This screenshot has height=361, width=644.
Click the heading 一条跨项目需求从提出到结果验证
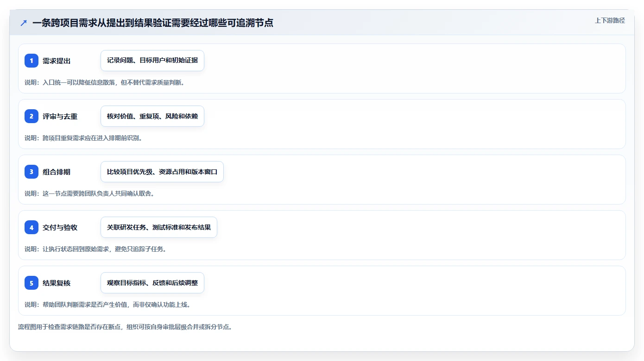tap(153, 23)
